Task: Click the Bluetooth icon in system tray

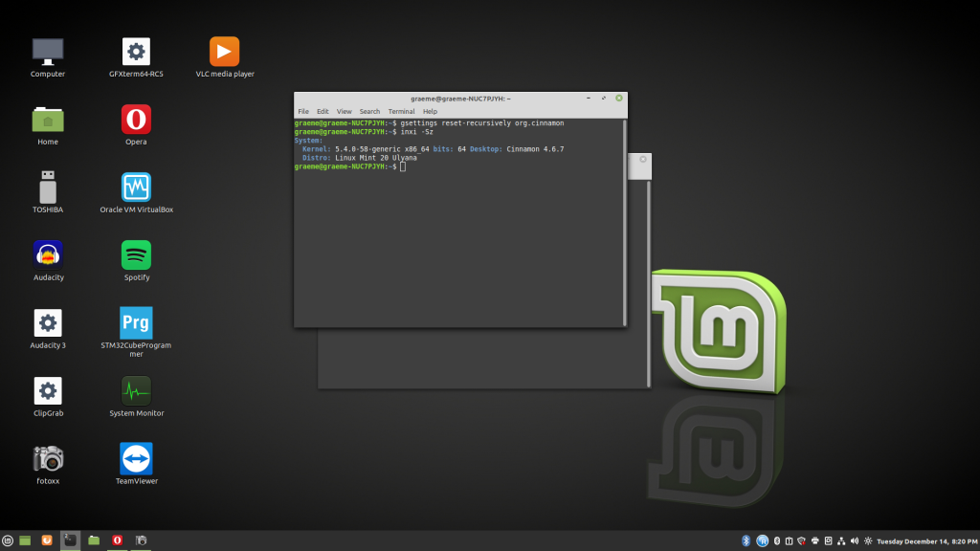Action: point(746,540)
